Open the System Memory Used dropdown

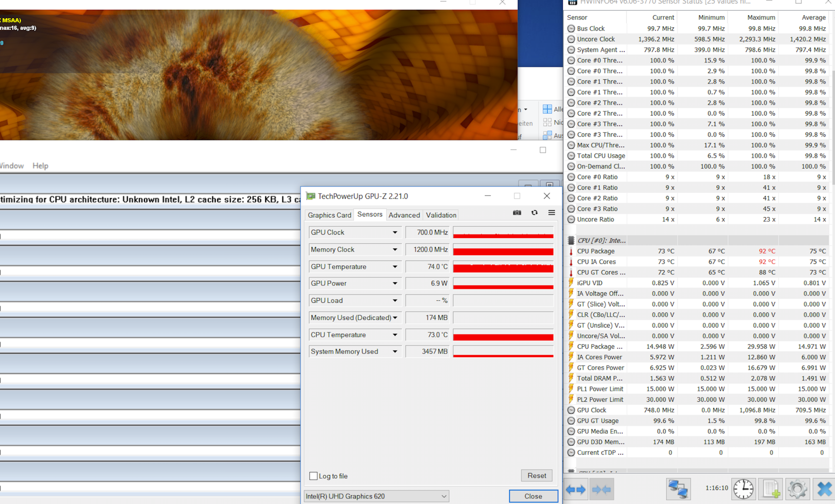click(x=395, y=351)
